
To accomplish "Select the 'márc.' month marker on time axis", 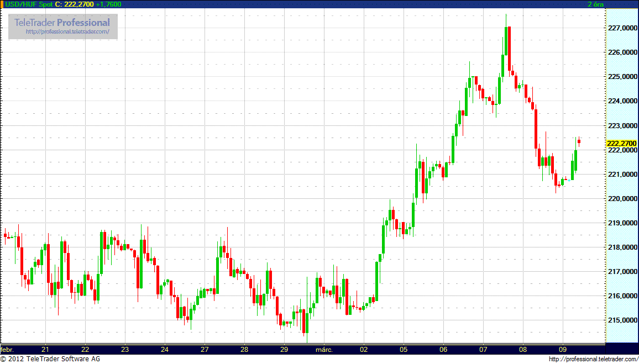I will pos(323,350).
